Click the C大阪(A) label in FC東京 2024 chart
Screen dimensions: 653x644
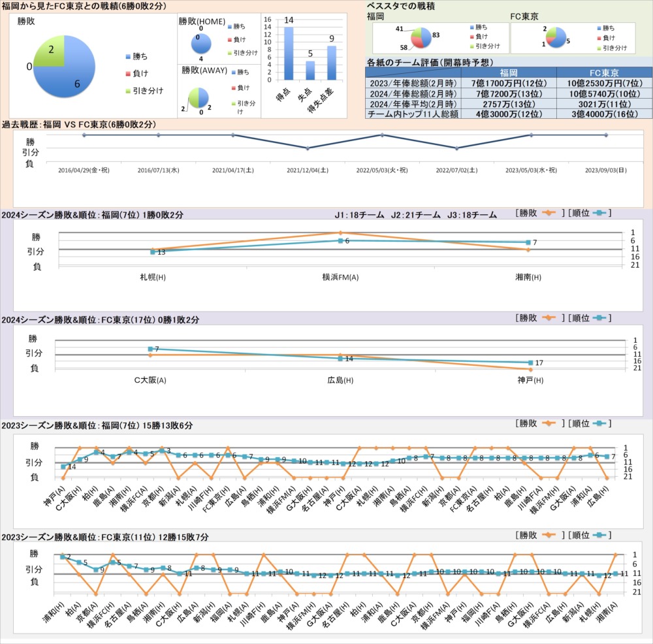[x=150, y=380]
